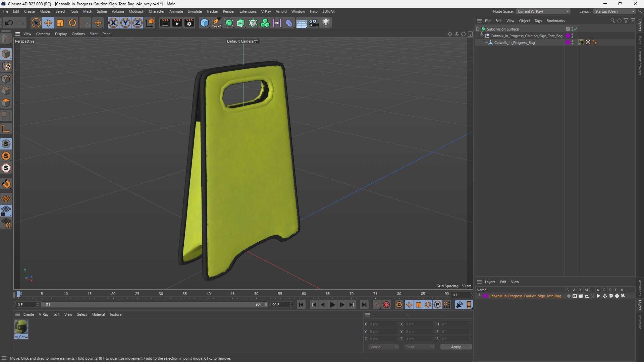Click the X position input field

click(x=384, y=324)
